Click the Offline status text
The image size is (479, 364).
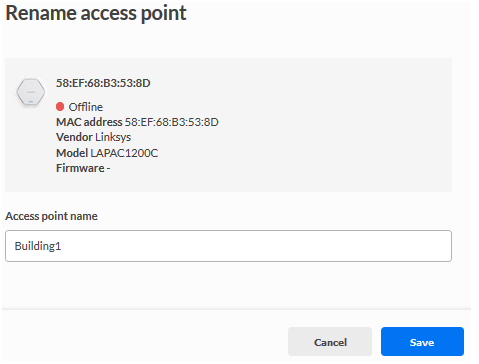pos(86,107)
